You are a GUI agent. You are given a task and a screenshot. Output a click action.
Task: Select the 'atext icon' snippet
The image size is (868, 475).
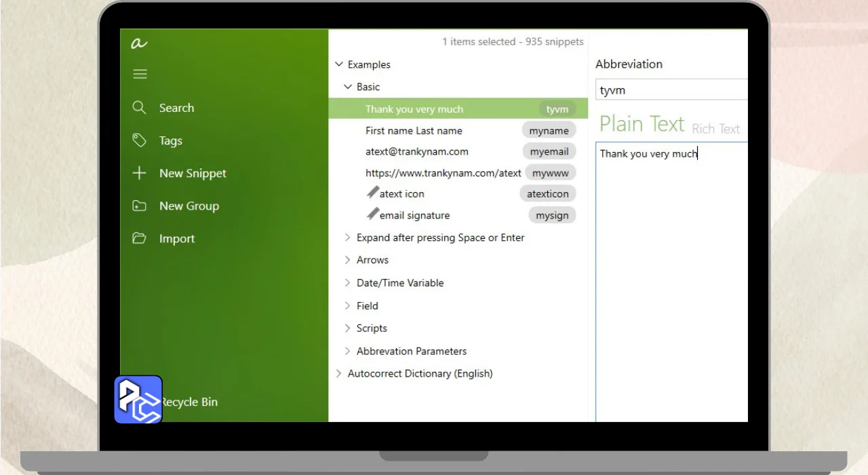[x=402, y=193]
